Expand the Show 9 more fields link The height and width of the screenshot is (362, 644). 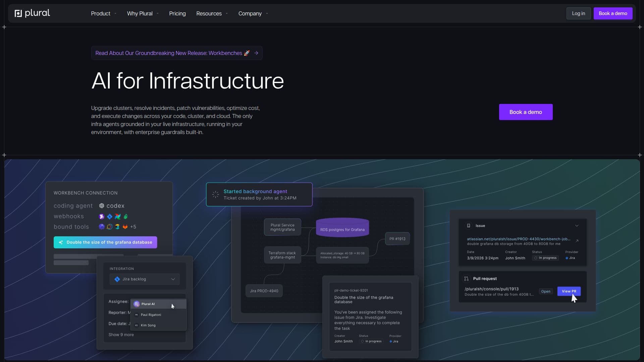[121, 335]
